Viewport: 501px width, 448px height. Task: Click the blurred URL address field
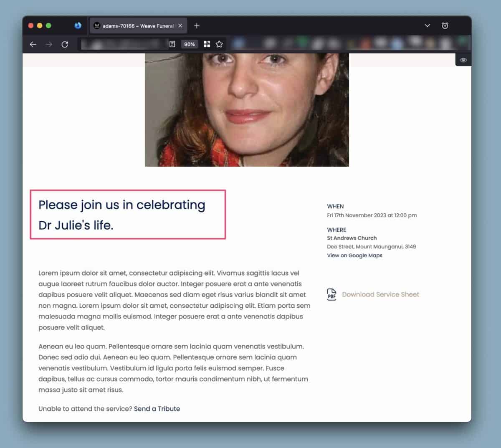123,44
